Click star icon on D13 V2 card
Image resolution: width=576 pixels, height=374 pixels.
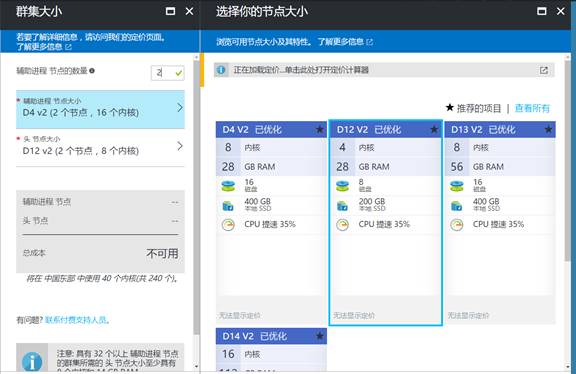coord(548,129)
